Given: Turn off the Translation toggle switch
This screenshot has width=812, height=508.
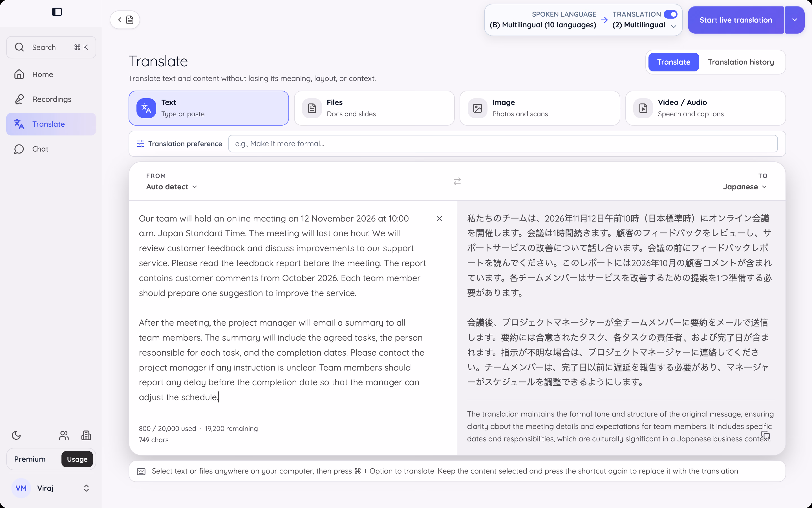Looking at the screenshot, I should [x=670, y=14].
